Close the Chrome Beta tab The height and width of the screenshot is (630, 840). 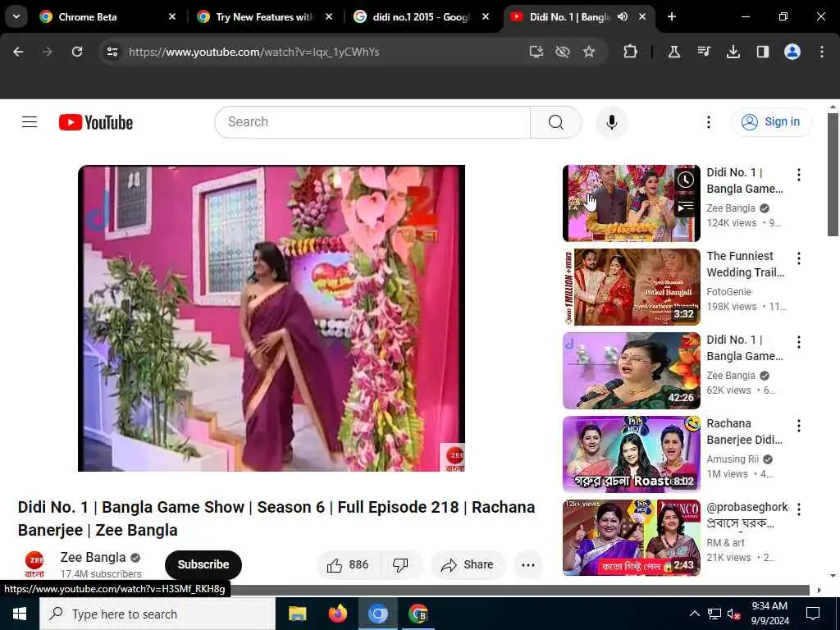tap(172, 16)
